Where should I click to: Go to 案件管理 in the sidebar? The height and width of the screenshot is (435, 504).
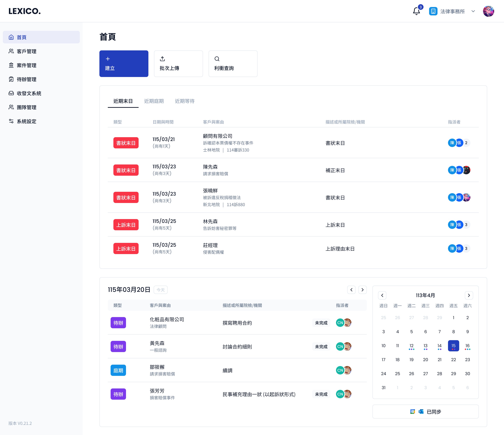click(x=26, y=65)
